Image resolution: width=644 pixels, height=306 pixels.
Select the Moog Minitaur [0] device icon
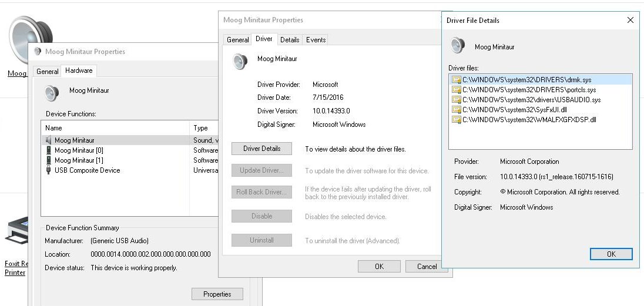click(x=48, y=150)
